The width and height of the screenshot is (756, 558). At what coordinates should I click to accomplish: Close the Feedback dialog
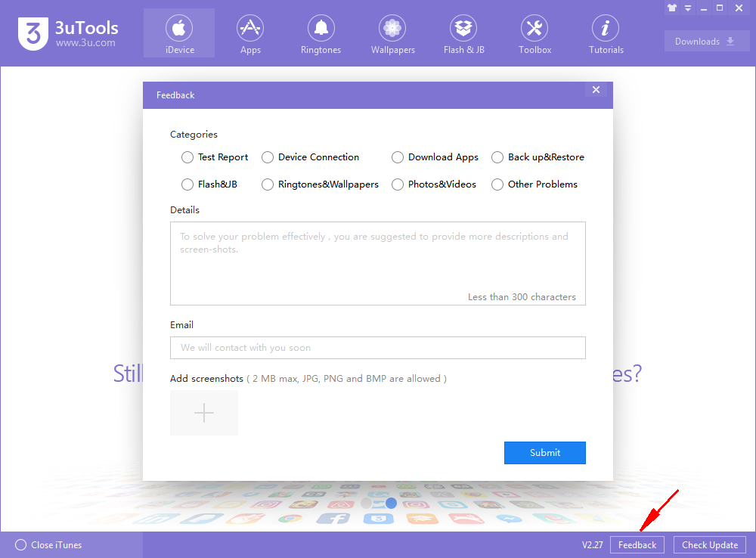tap(596, 90)
